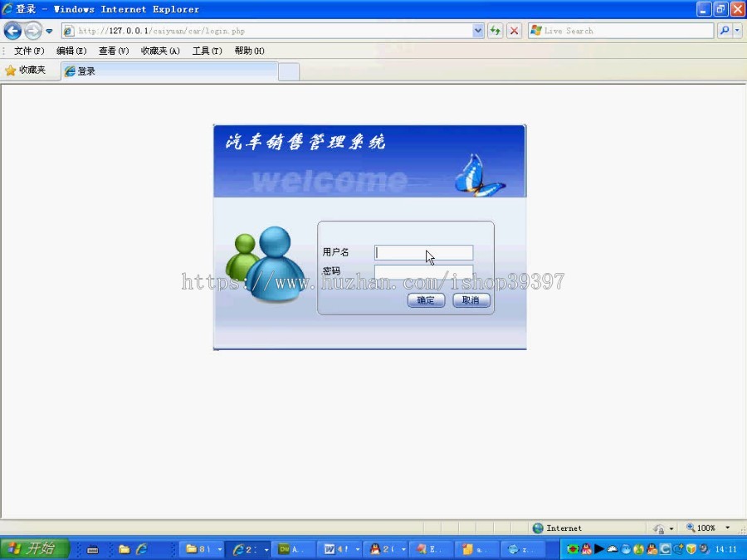Open the 查看(V) menu
The width and height of the screenshot is (747, 560).
point(114,51)
